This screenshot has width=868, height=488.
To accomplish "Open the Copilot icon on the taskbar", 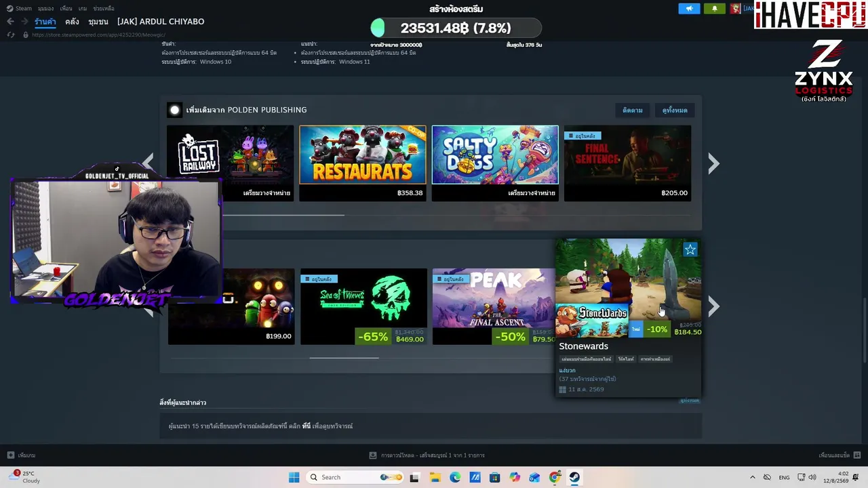I will pyautogui.click(x=515, y=477).
